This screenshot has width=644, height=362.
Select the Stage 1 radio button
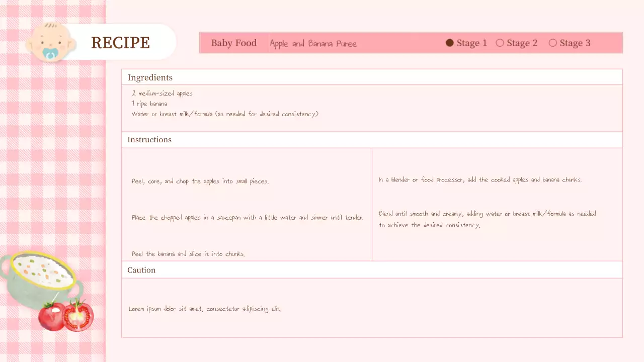pyautogui.click(x=449, y=43)
